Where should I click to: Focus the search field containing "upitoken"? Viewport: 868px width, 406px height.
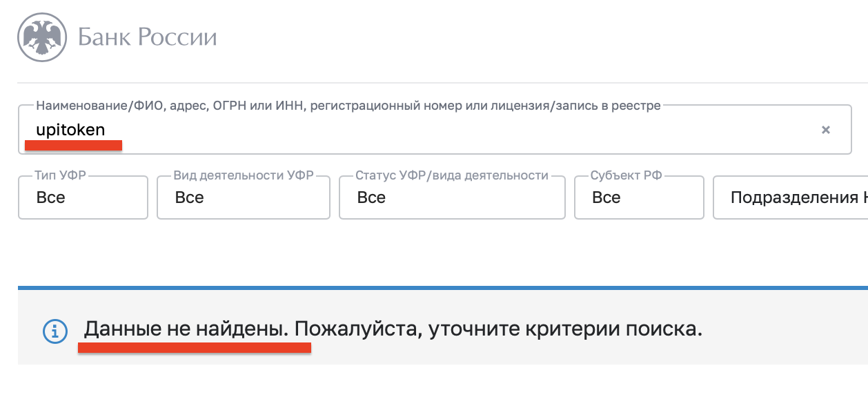[x=414, y=130]
